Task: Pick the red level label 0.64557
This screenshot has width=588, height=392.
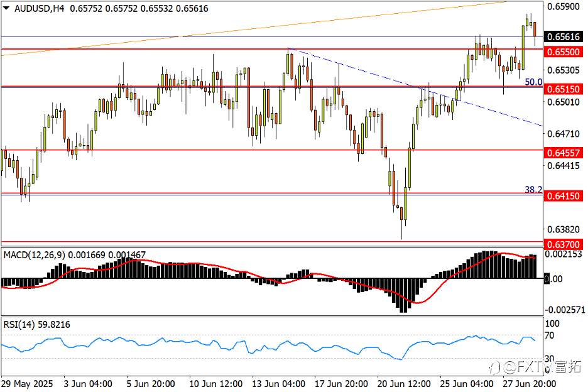Action: point(563,153)
